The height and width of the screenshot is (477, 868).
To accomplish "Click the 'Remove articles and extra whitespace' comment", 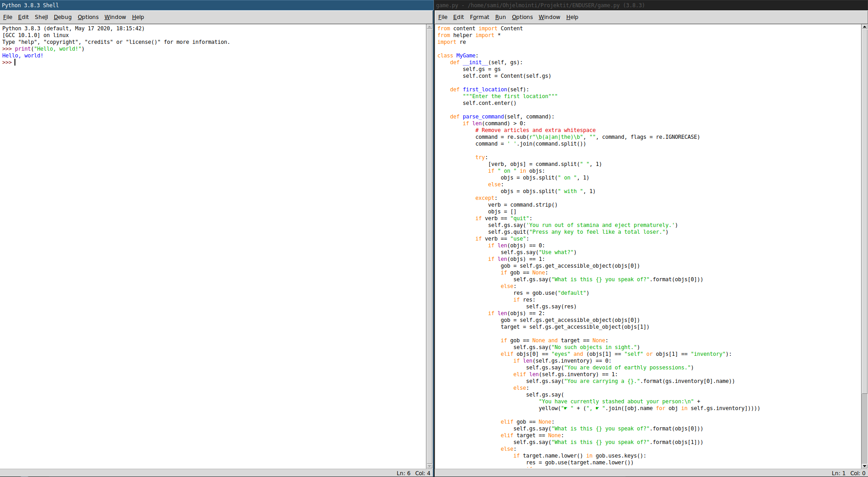I will (536, 130).
